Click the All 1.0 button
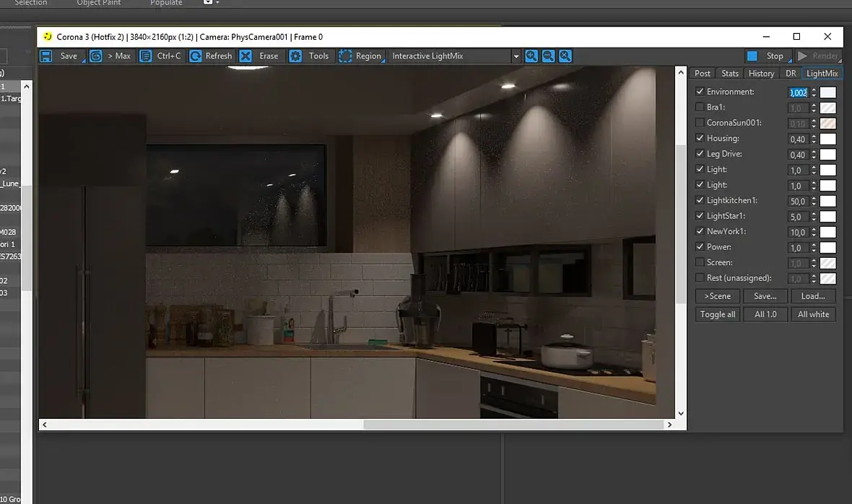The width and height of the screenshot is (852, 504). tap(765, 314)
